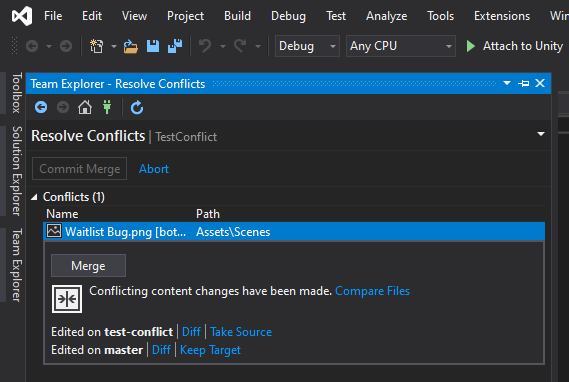The height and width of the screenshot is (382, 569).
Task: Abort the merge
Action: point(154,169)
